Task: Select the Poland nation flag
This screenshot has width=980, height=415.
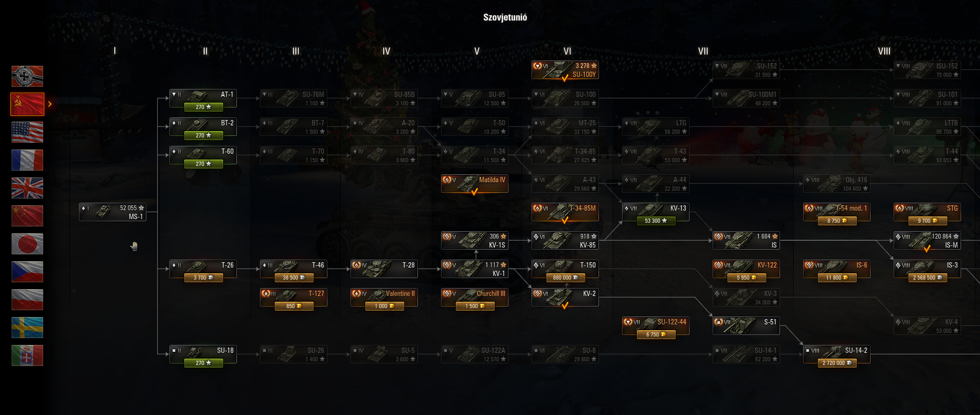Action: (27, 300)
